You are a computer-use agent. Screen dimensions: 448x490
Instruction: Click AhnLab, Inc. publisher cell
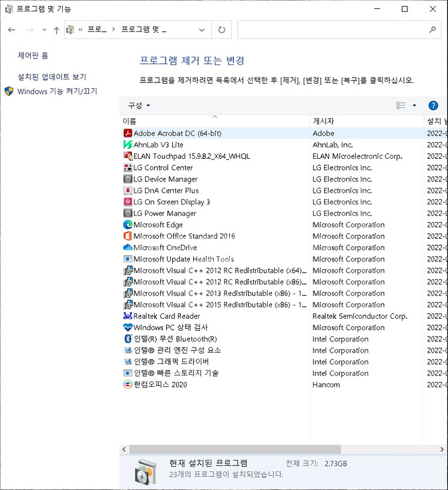point(333,144)
